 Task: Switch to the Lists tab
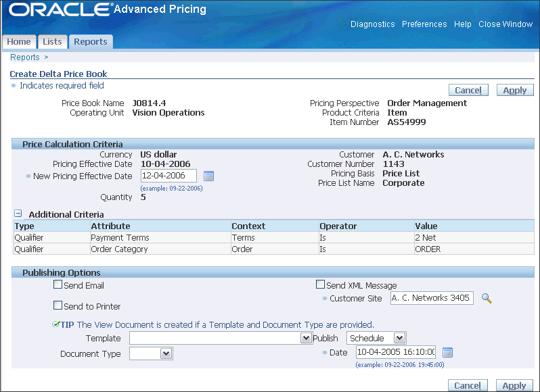point(52,42)
